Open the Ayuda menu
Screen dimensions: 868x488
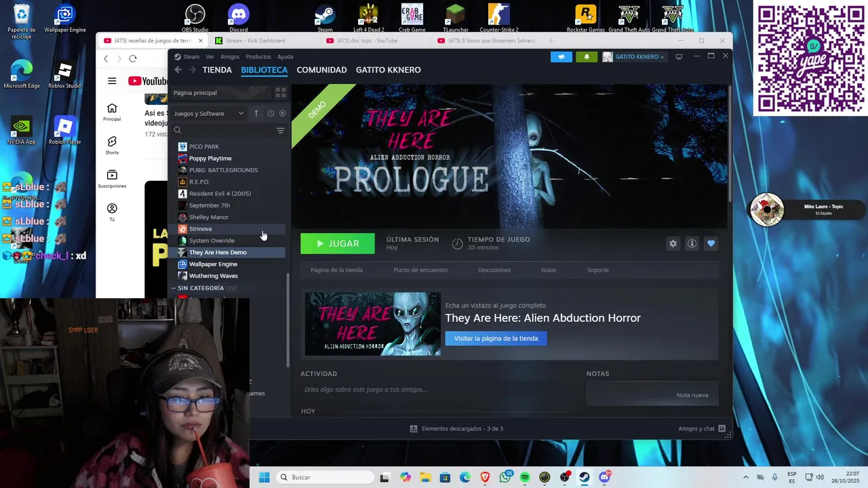point(285,57)
